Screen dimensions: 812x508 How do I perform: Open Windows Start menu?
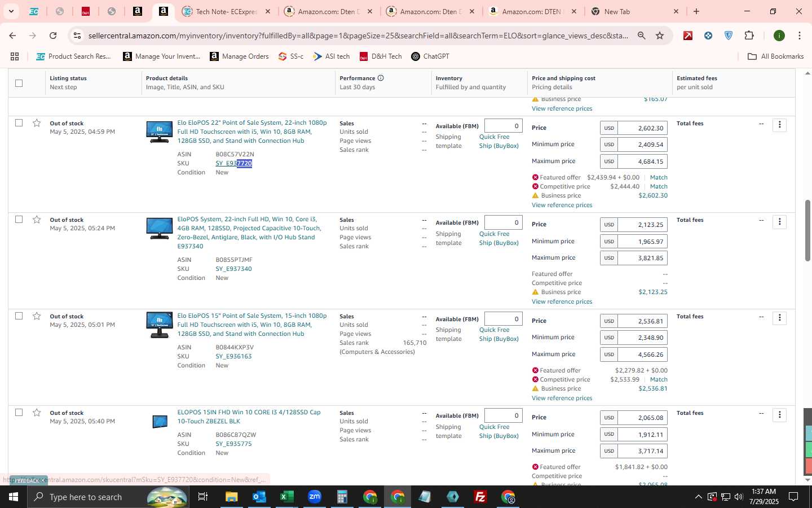[13, 497]
